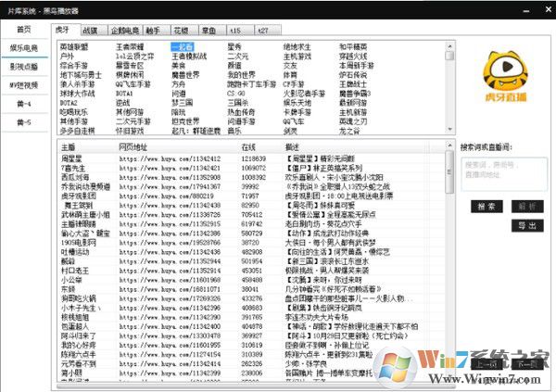Select the 英雄联盟 category
This screenshot has height=392, width=556.
pyautogui.click(x=74, y=47)
